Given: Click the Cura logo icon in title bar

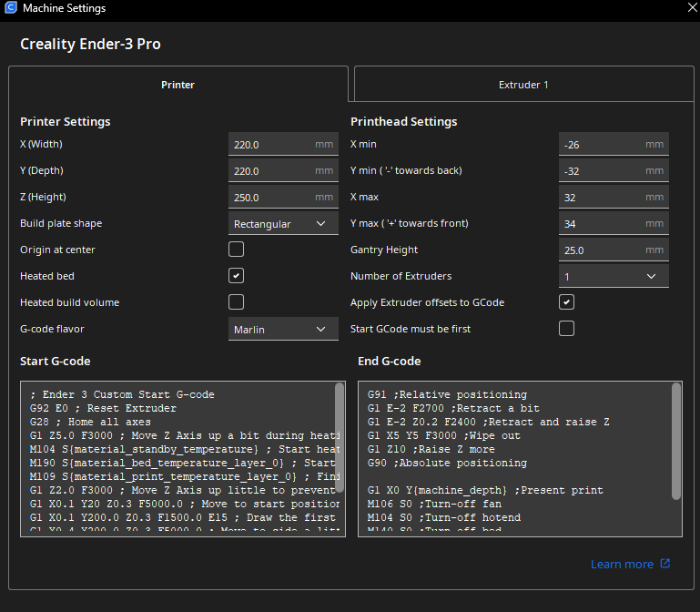Looking at the screenshot, I should coord(10,8).
